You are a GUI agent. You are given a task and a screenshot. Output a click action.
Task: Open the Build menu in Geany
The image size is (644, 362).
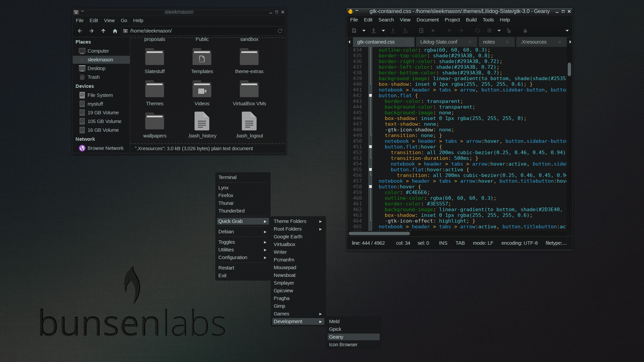471,20
